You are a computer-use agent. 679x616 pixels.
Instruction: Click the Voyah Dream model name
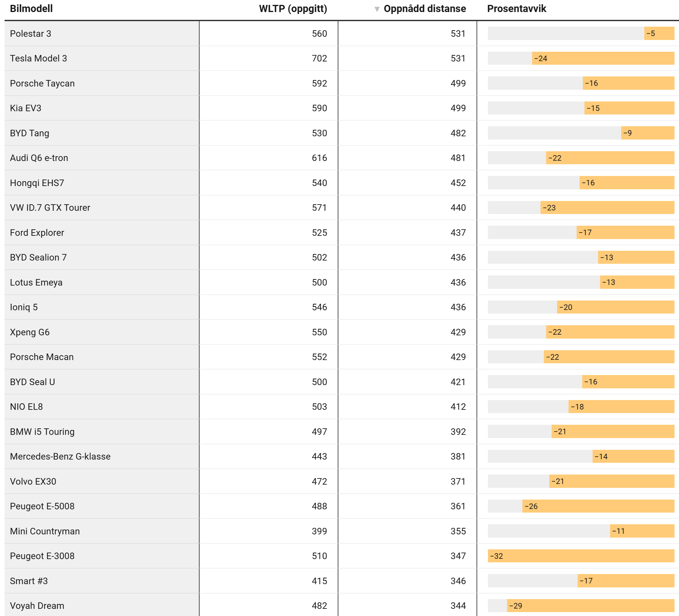pyautogui.click(x=37, y=606)
